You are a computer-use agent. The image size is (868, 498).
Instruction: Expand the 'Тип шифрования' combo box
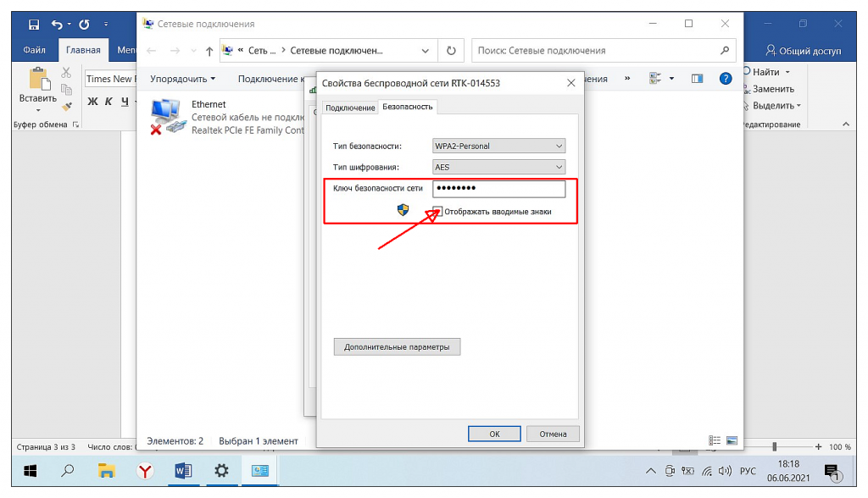click(x=498, y=168)
